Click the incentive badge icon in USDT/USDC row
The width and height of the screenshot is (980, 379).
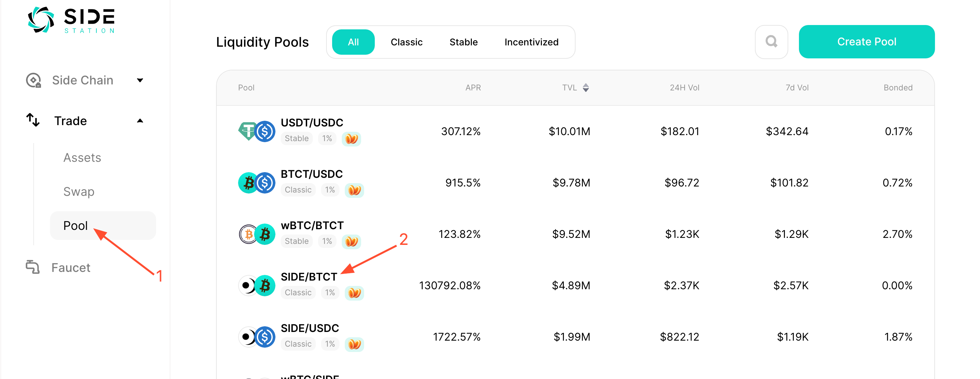[x=351, y=138]
